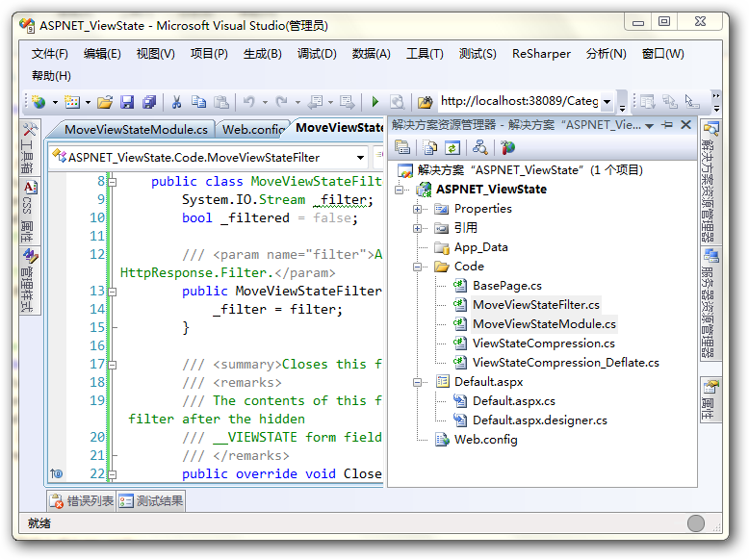Open the 属性 side tab on right

pos(710,399)
